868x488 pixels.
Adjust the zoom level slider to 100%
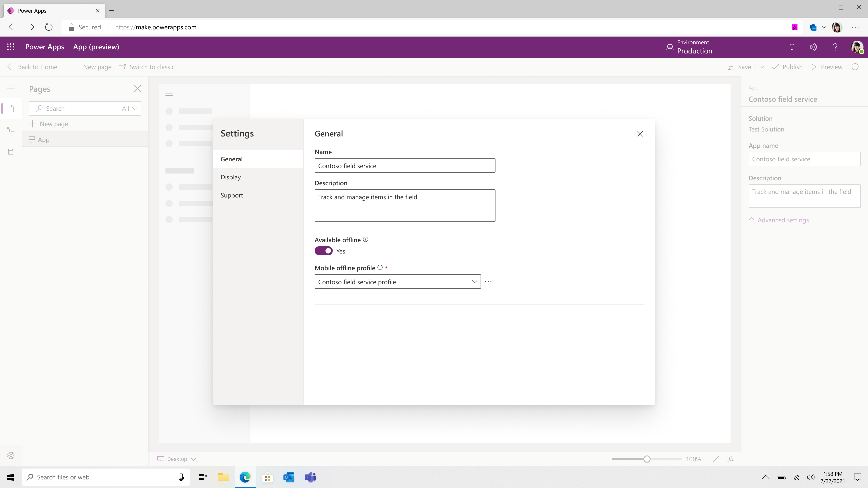647,458
